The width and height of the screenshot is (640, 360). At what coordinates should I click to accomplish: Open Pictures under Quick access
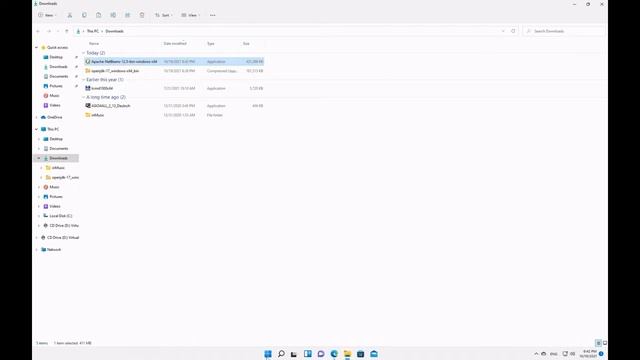(x=56, y=86)
